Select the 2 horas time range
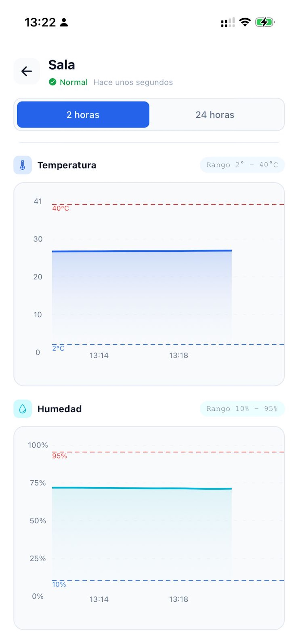 tap(83, 115)
